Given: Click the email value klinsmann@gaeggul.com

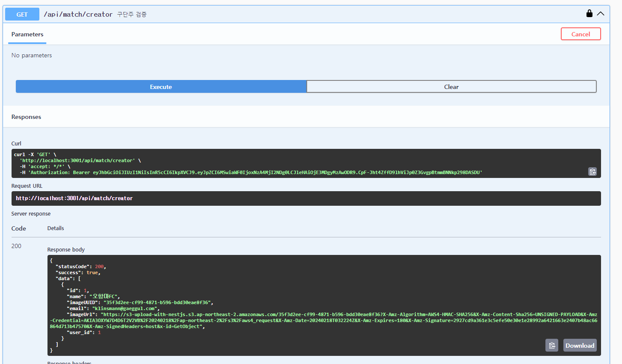Looking at the screenshot, I should 126,308.
